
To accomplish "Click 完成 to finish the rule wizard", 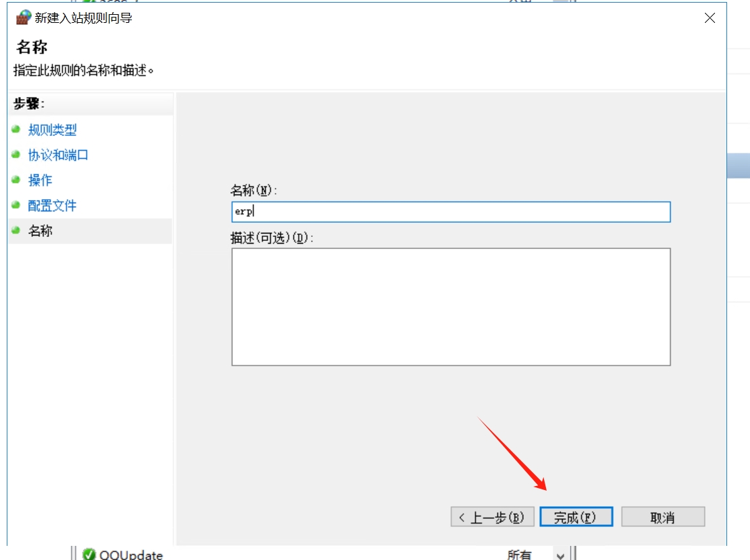I will (x=576, y=517).
